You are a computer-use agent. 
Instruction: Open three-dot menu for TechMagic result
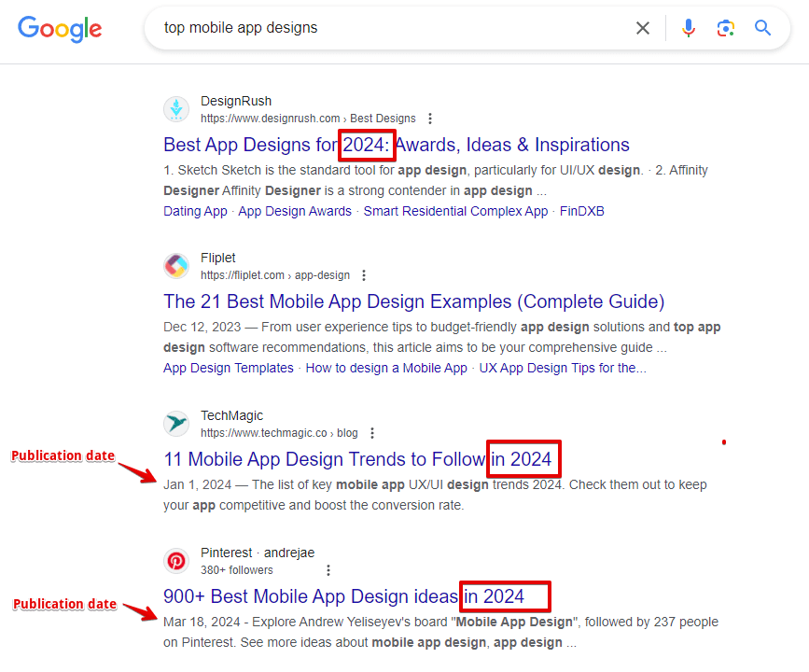coord(372,433)
